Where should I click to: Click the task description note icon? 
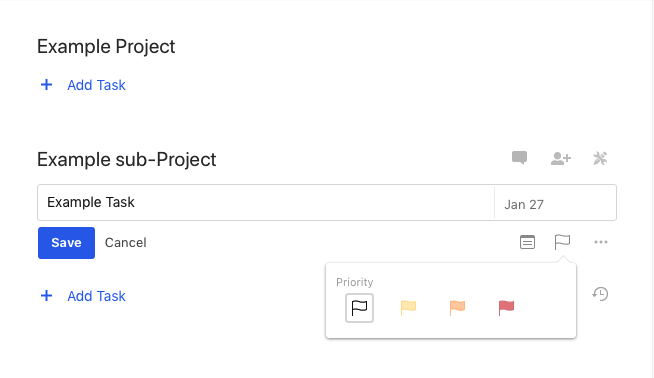coord(527,242)
